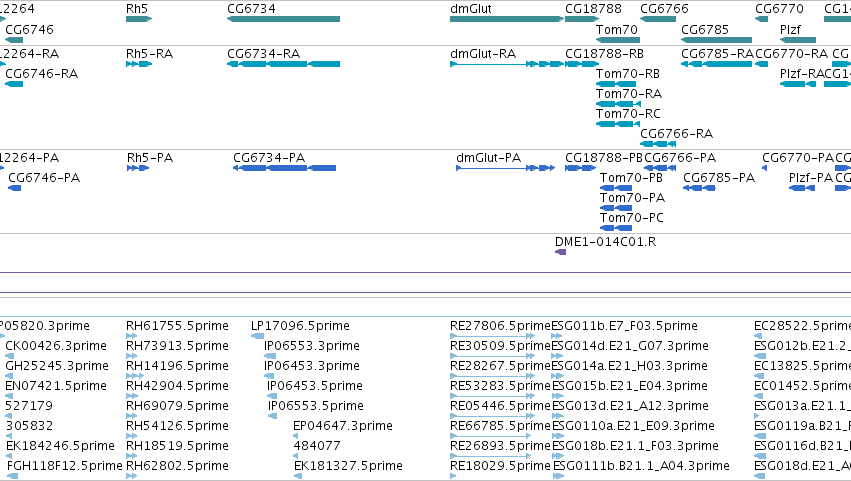Select the Plzf gene
This screenshot has height=481, width=851.
pyautogui.click(x=798, y=40)
